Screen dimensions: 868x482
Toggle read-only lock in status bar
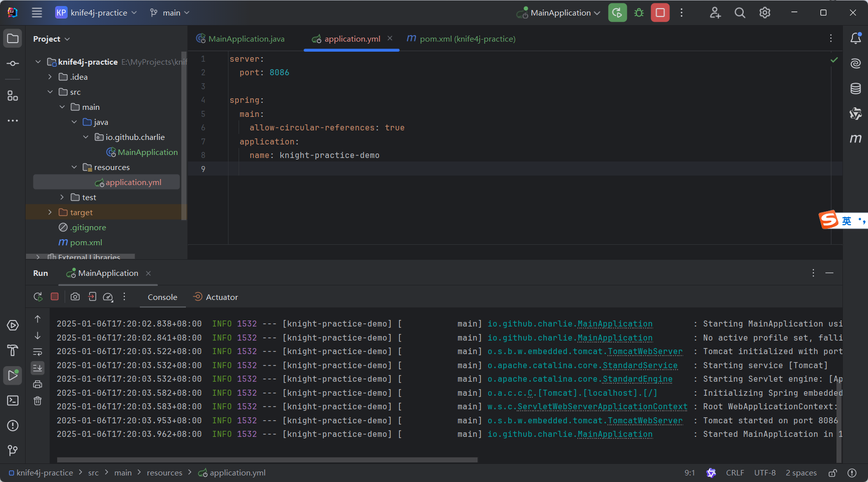click(x=832, y=473)
